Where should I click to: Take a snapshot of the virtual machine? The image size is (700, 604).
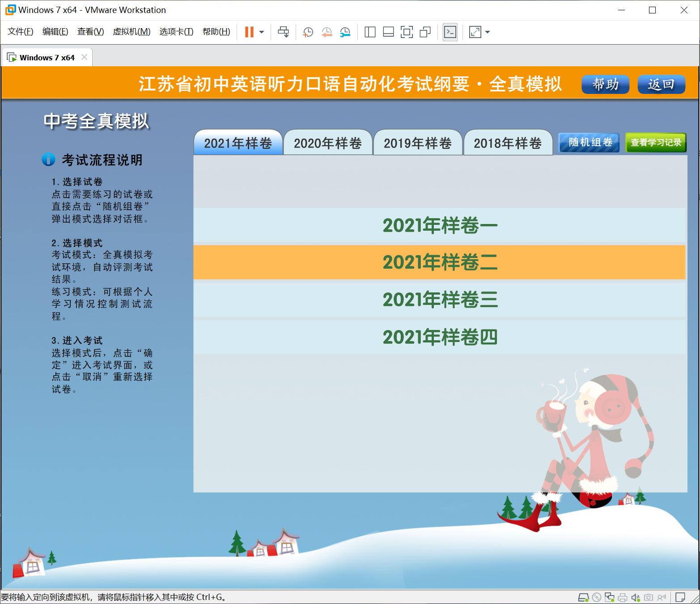[x=308, y=32]
